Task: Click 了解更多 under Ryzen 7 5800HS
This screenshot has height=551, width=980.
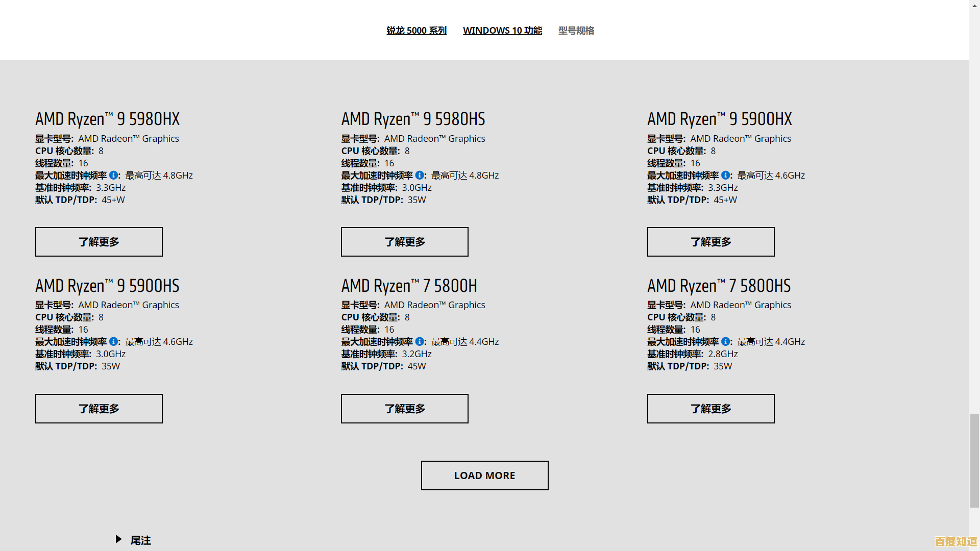Action: (710, 409)
